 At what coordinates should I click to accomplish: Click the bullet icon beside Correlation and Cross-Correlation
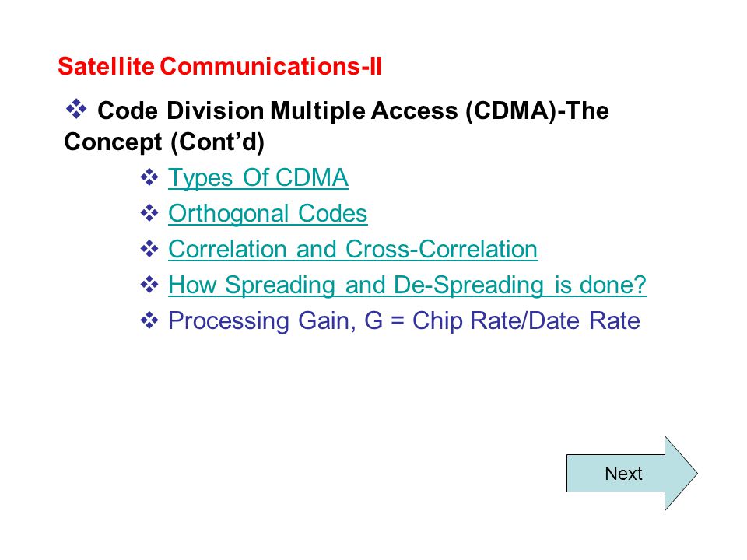tap(149, 249)
